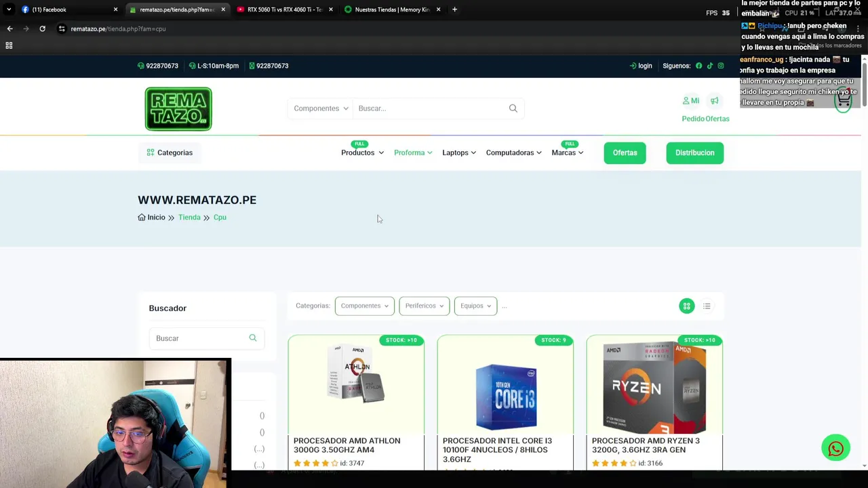Open Mi Pedido user icon
Screen dimensions: 868x488
coord(690,100)
